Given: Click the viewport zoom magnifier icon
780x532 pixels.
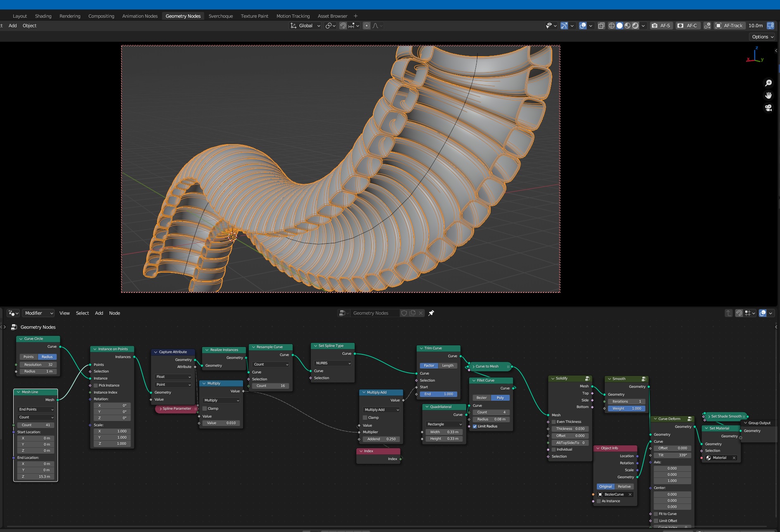Looking at the screenshot, I should click(768, 83).
